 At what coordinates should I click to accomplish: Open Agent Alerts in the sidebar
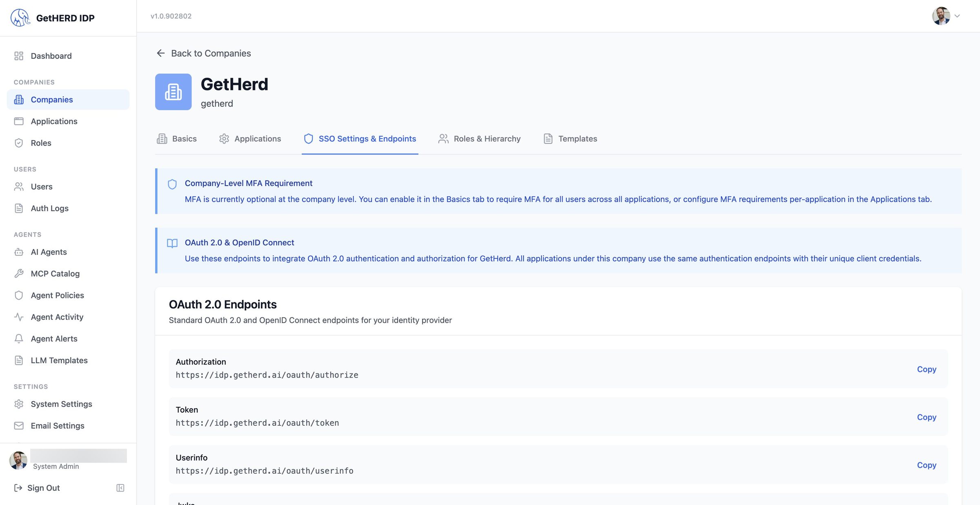(x=68, y=339)
